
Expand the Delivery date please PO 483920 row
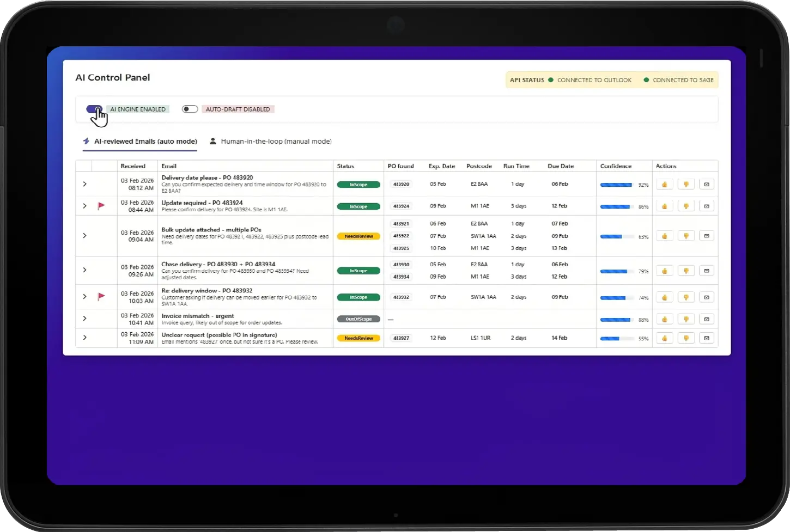[x=84, y=184]
